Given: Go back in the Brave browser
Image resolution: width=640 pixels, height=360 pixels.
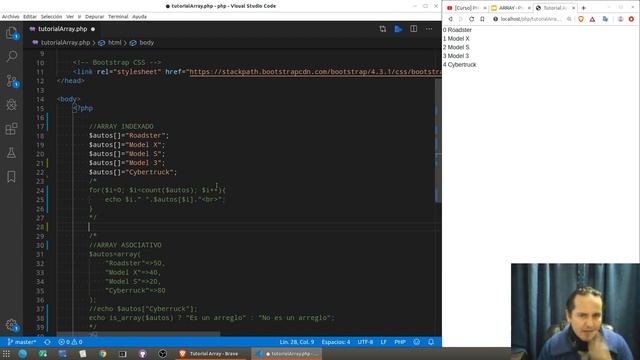Looking at the screenshot, I should [450, 19].
